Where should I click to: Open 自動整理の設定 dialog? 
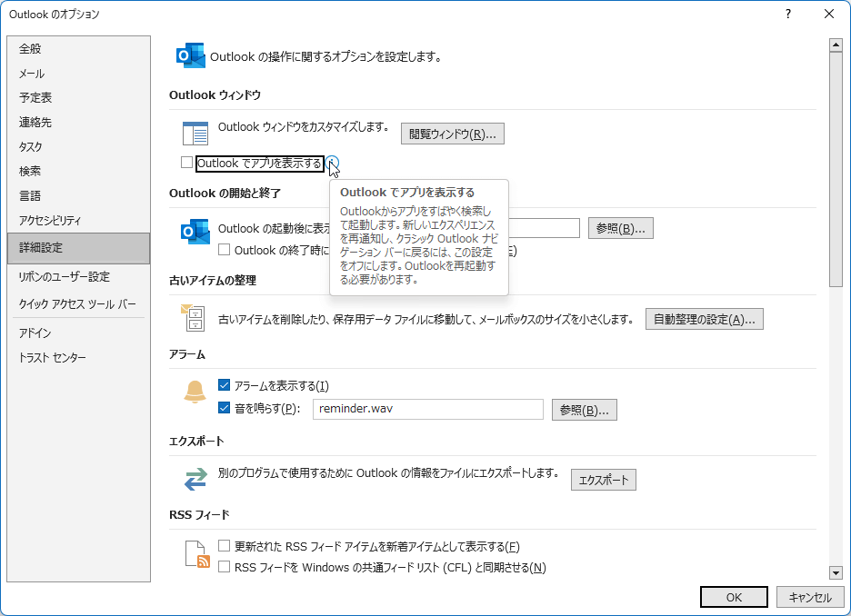[x=704, y=319]
